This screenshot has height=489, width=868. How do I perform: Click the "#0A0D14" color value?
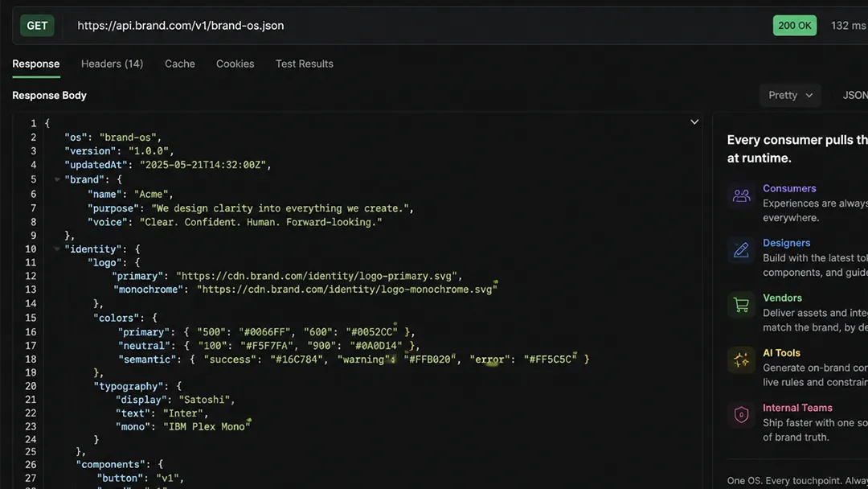pyautogui.click(x=376, y=346)
